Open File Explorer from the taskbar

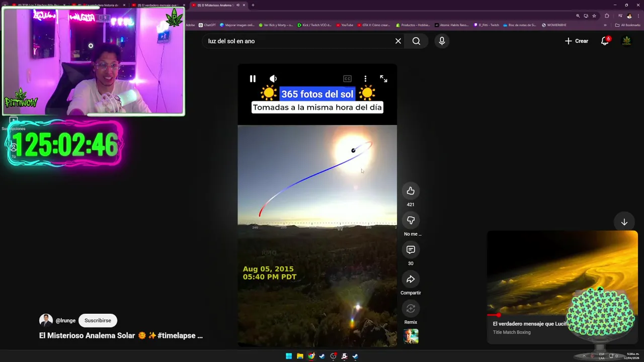point(300,356)
